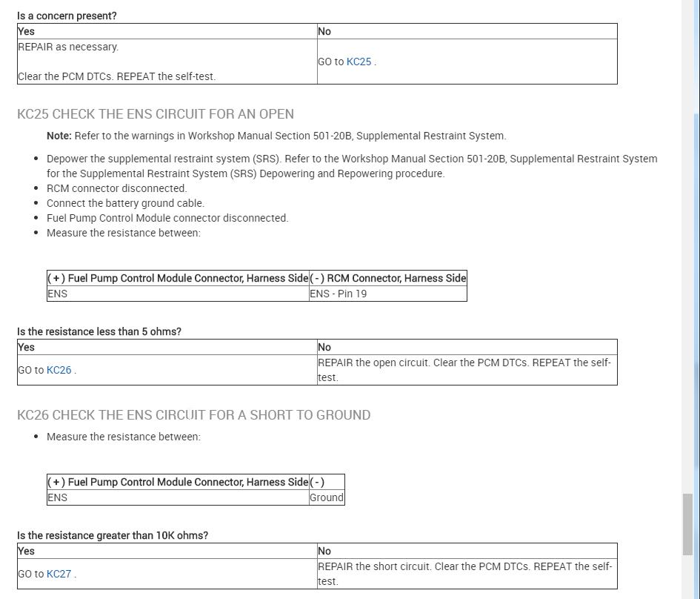700x599 pixels.
Task: Click the KC26 Short to Ground heading
Action: (x=193, y=415)
